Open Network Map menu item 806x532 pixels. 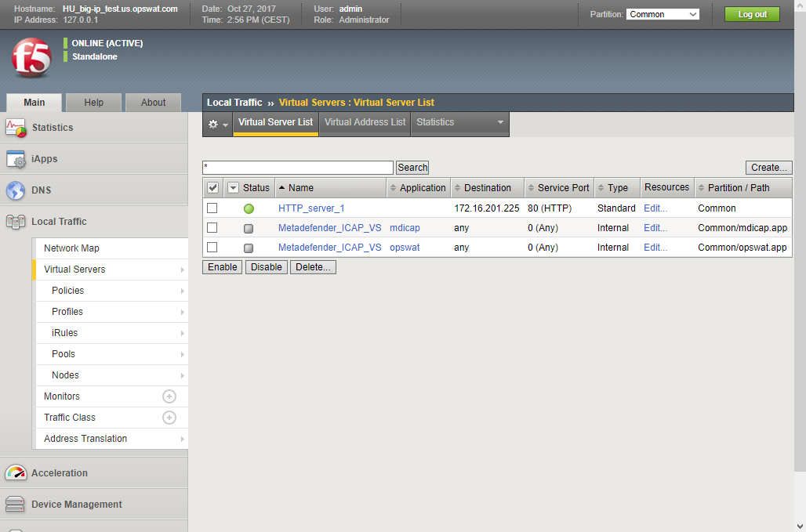coord(112,248)
